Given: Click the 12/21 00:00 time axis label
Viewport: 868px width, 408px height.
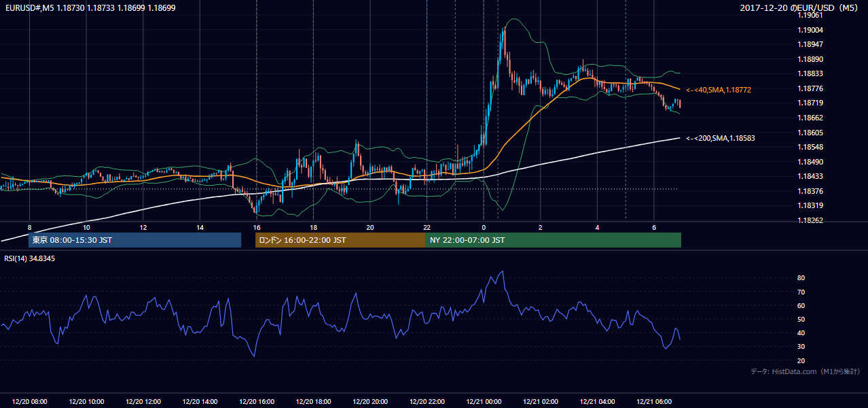Looking at the screenshot, I should tap(484, 402).
